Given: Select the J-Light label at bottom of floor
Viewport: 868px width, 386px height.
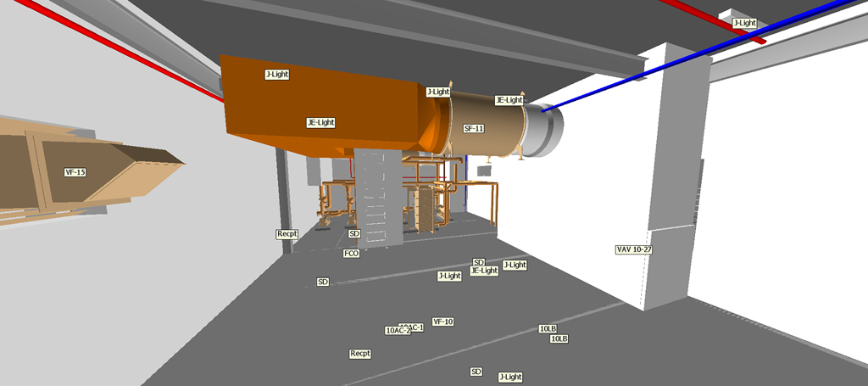Looking at the screenshot, I should click(509, 377).
